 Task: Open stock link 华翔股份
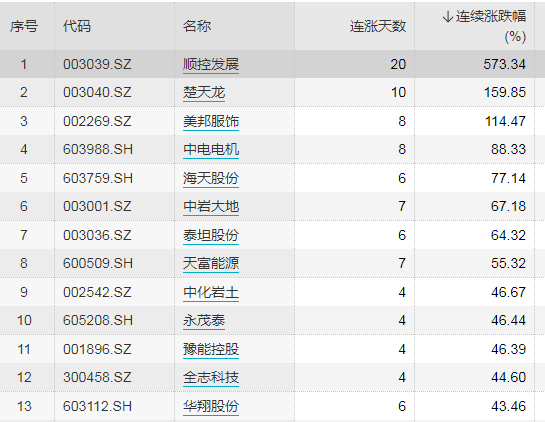coord(211,406)
